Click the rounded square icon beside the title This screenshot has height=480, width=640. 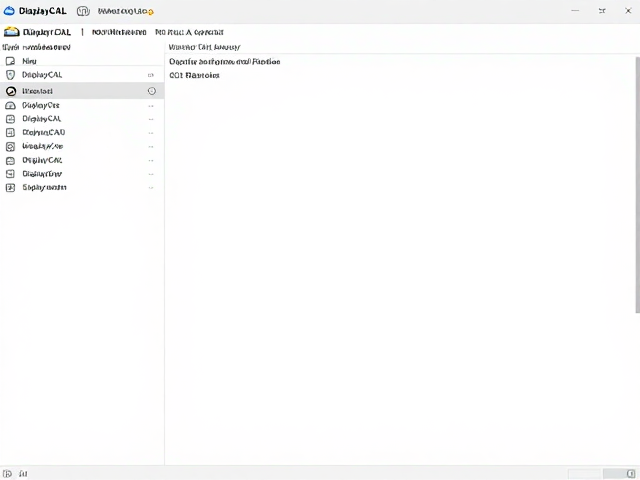coord(83,11)
